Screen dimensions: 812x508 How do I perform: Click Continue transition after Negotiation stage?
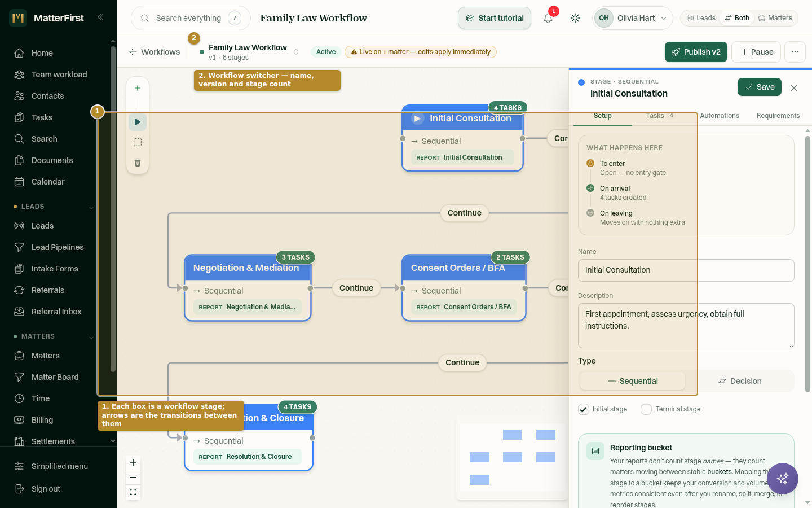tap(356, 288)
